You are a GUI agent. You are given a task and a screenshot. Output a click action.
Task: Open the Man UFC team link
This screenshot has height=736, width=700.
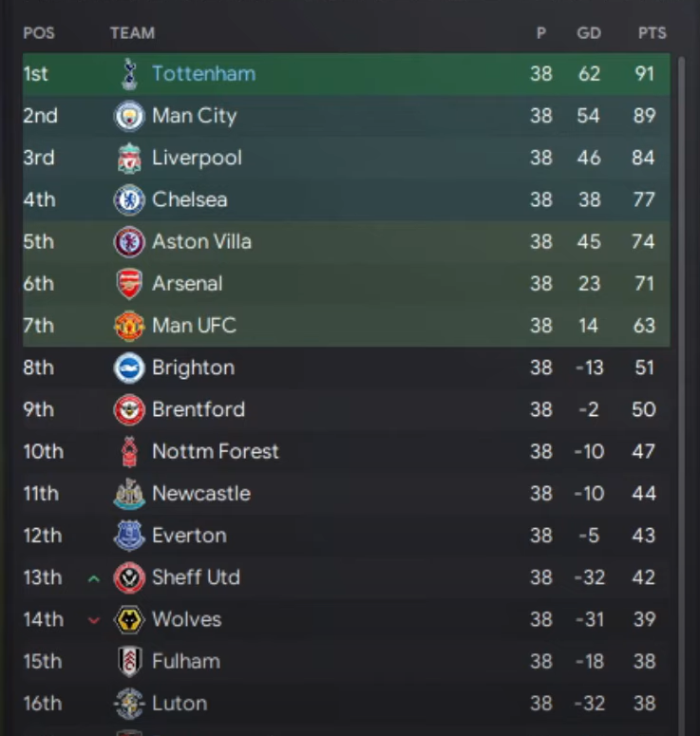point(194,326)
